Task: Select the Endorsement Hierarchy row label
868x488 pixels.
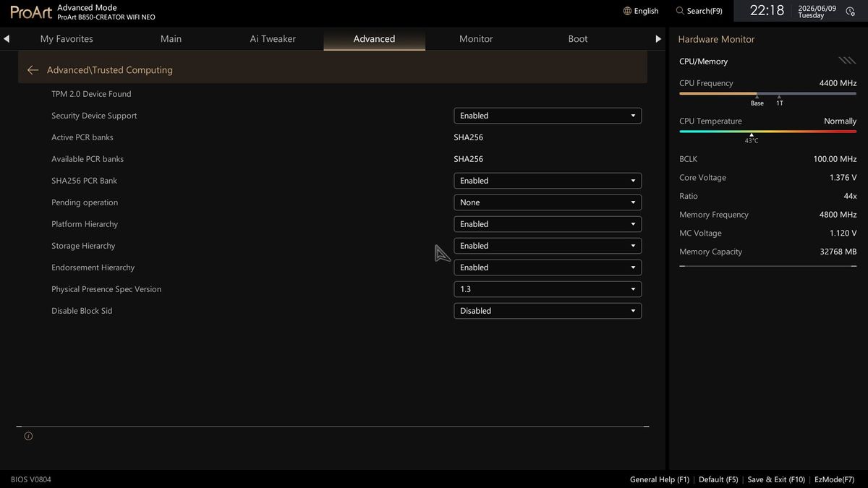Action: pyautogui.click(x=93, y=267)
